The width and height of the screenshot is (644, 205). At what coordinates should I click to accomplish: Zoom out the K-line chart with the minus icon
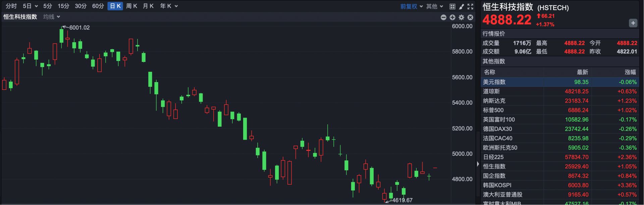click(443, 17)
